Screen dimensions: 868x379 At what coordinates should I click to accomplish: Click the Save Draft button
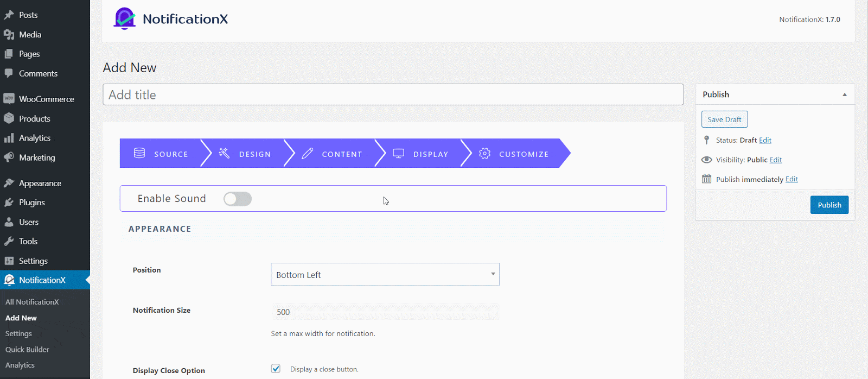coord(724,119)
